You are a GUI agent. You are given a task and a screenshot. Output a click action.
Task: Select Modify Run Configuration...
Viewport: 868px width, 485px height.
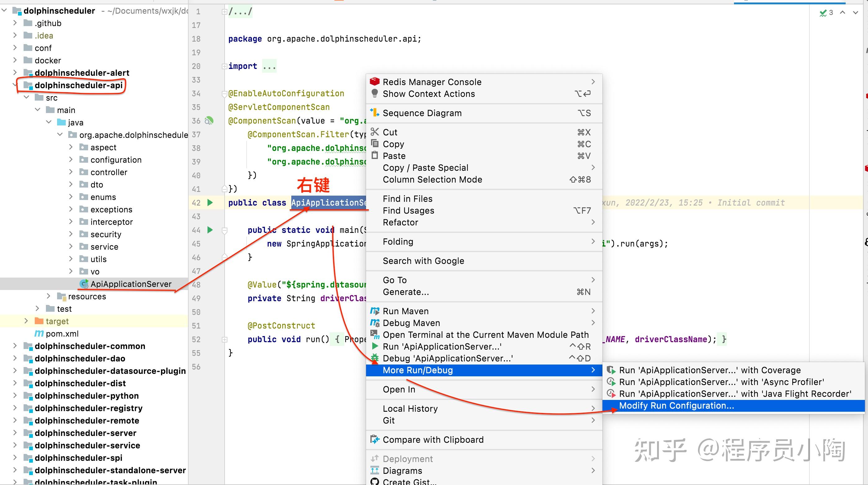[733, 406]
